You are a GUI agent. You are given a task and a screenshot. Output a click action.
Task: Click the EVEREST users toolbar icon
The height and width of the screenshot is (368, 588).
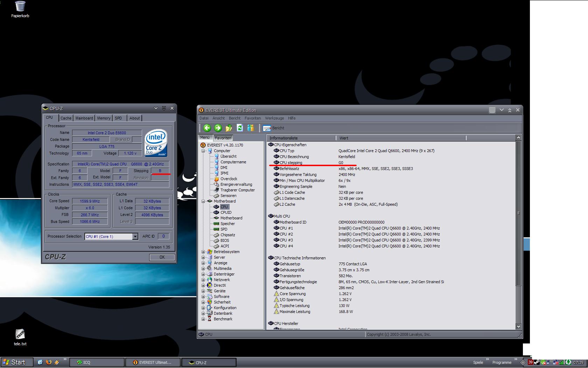pyautogui.click(x=251, y=128)
